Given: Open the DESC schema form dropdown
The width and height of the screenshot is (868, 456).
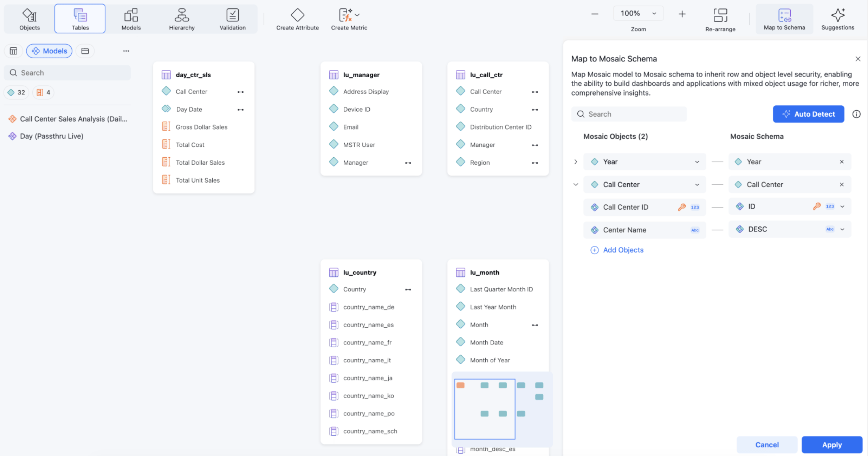Looking at the screenshot, I should point(842,230).
